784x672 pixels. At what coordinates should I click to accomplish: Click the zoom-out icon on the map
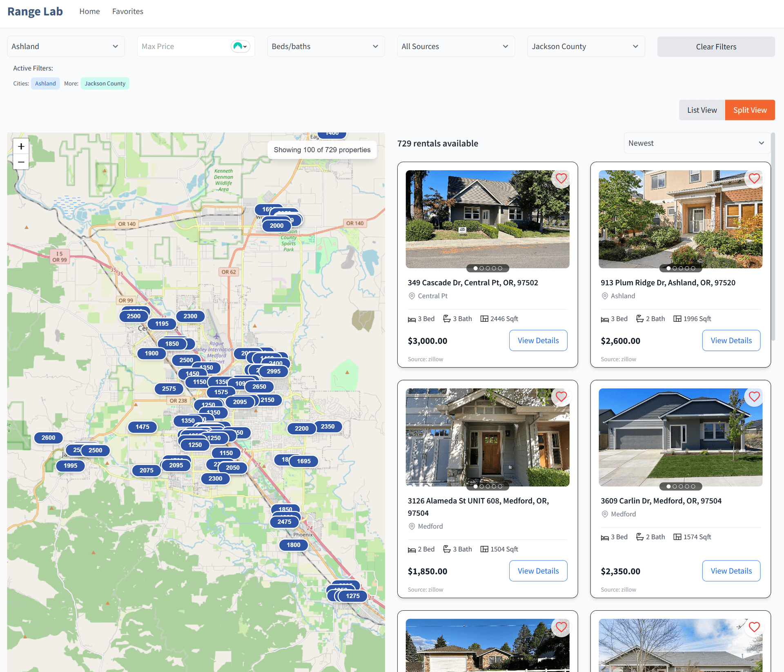[x=21, y=162]
